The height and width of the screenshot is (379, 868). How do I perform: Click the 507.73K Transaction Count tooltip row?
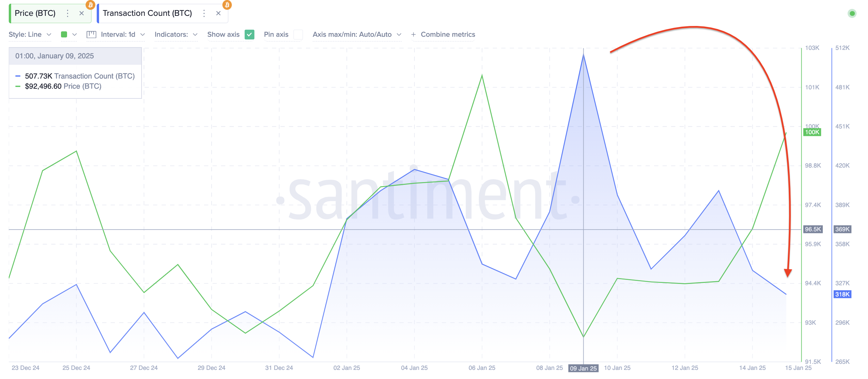[x=75, y=76]
